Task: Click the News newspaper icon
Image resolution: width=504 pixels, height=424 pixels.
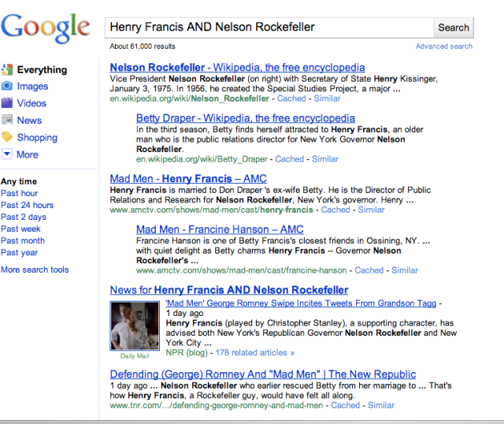Action: (7, 120)
